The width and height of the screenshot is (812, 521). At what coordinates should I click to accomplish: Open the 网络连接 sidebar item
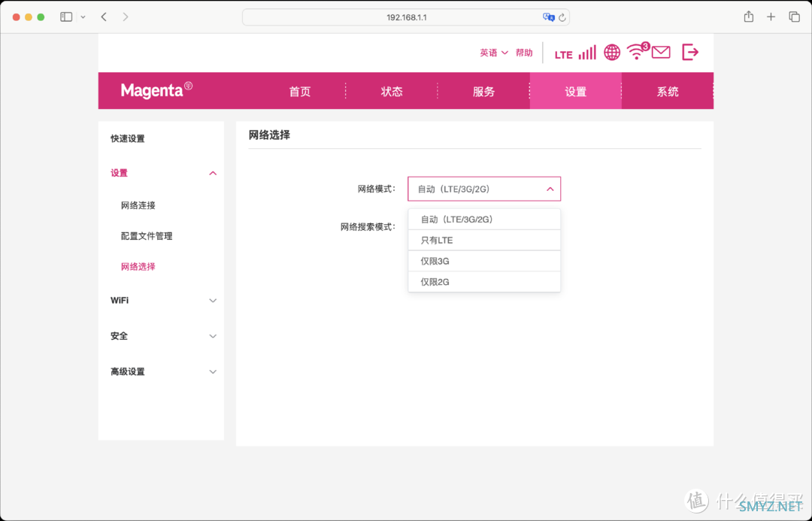pos(138,205)
